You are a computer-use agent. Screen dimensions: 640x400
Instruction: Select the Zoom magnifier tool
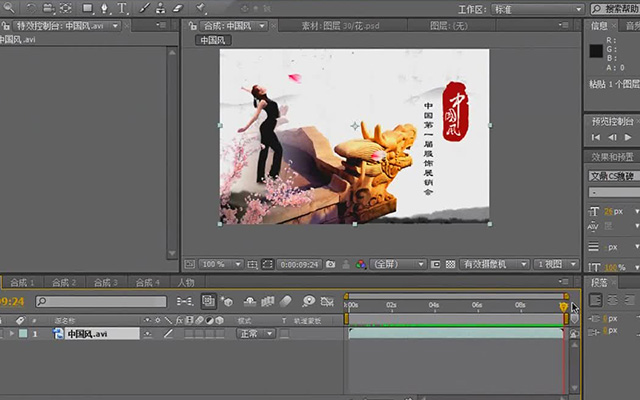9,8
